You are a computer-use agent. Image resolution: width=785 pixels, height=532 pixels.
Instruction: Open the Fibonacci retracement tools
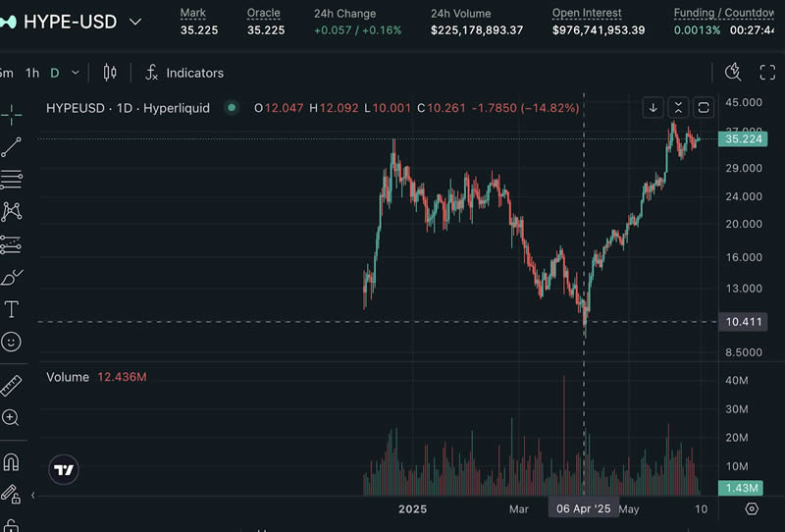coord(12,179)
